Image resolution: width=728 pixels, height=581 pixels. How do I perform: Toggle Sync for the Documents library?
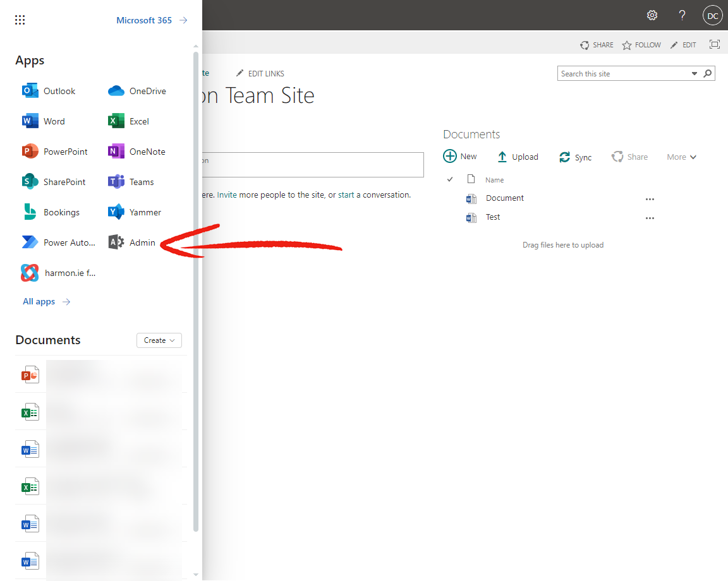tap(575, 157)
